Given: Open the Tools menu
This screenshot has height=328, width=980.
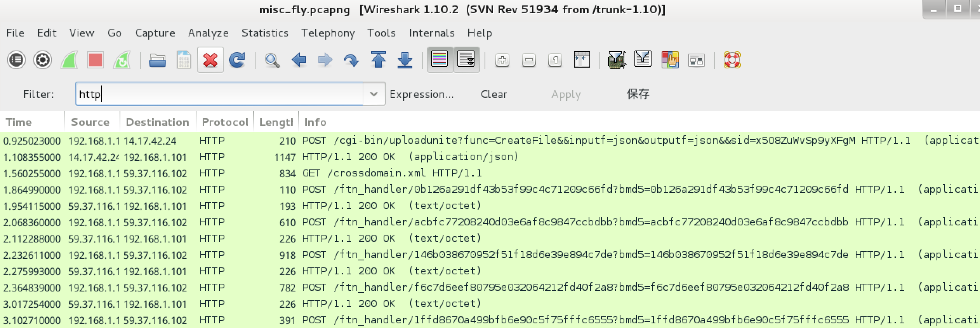Looking at the screenshot, I should 381,33.
